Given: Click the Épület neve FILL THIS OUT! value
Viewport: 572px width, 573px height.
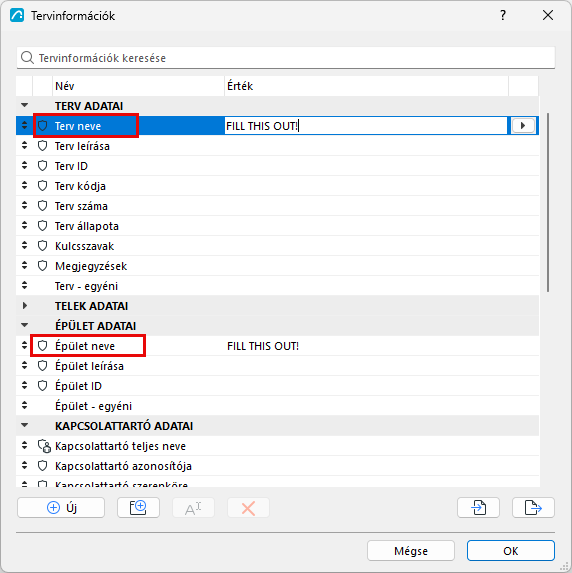Looking at the screenshot, I should coord(263,346).
